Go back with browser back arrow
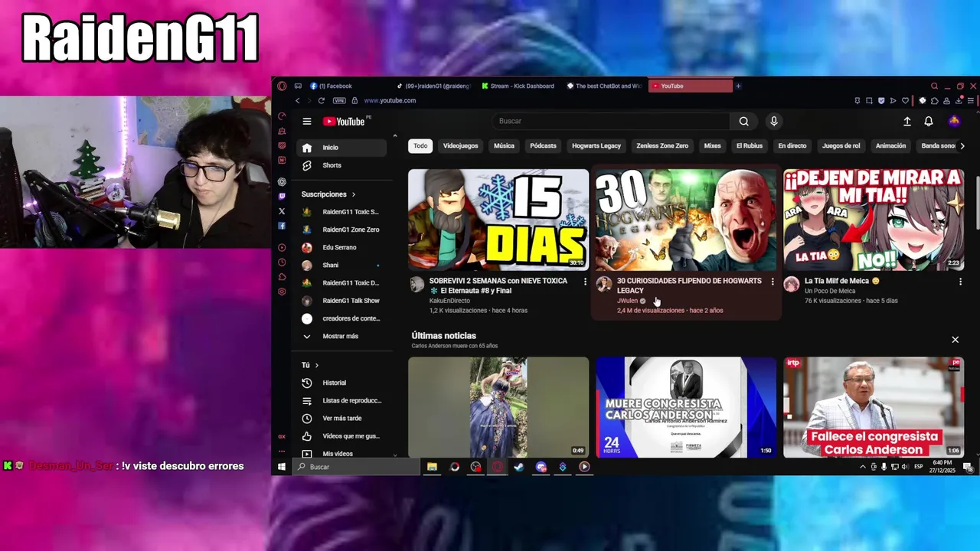 click(298, 100)
